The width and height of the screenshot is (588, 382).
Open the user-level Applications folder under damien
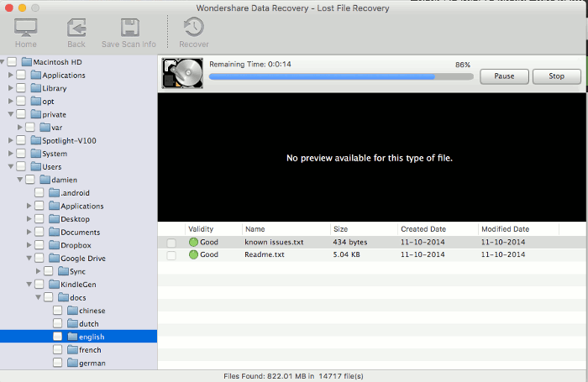pyautogui.click(x=82, y=207)
